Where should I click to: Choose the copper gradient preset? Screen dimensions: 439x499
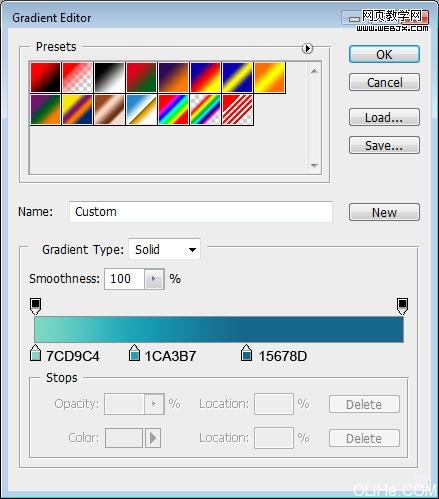tap(109, 109)
